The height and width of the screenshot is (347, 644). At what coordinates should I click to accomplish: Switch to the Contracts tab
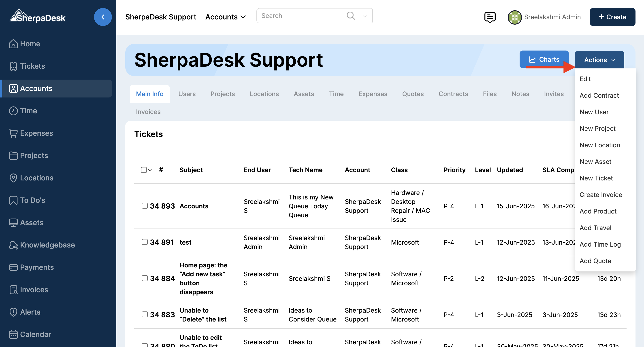tap(453, 94)
